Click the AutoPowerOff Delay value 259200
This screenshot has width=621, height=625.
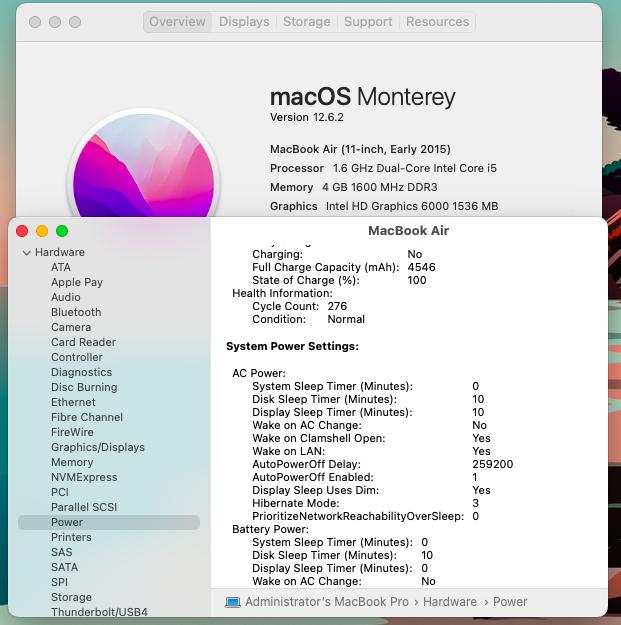pos(493,464)
